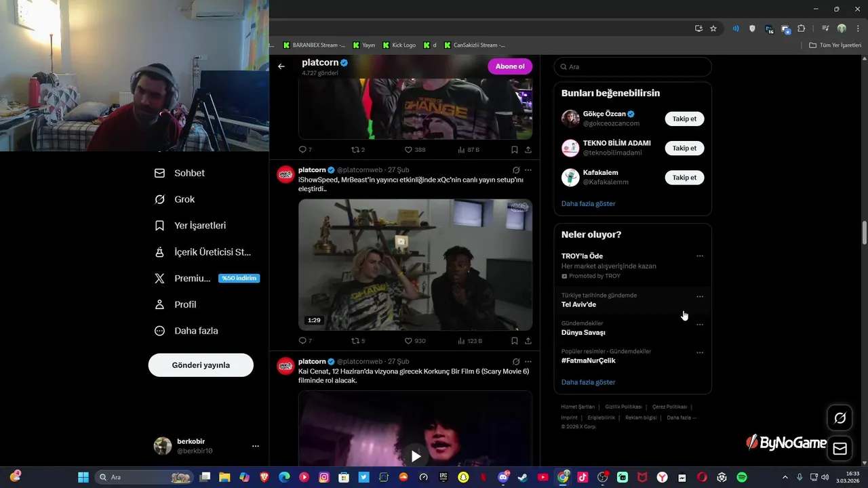Open the Tel Aviv'de trending topic
The image size is (868, 488).
pyautogui.click(x=578, y=304)
